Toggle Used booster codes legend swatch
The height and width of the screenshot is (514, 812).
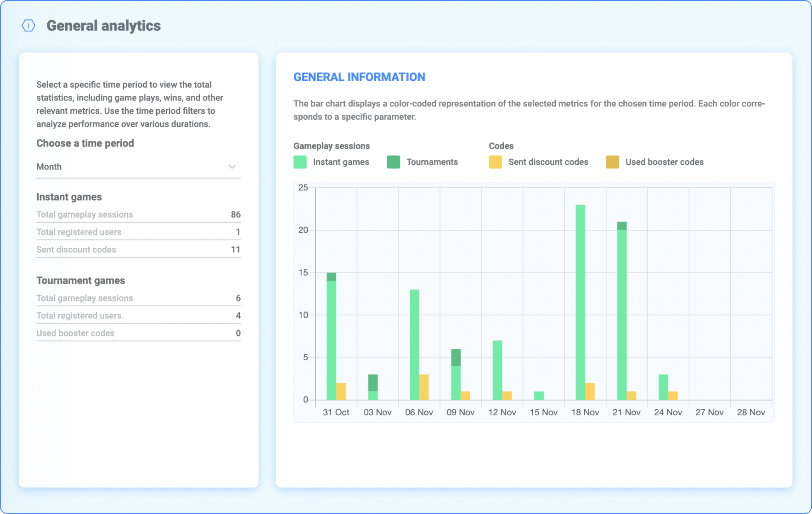point(613,162)
